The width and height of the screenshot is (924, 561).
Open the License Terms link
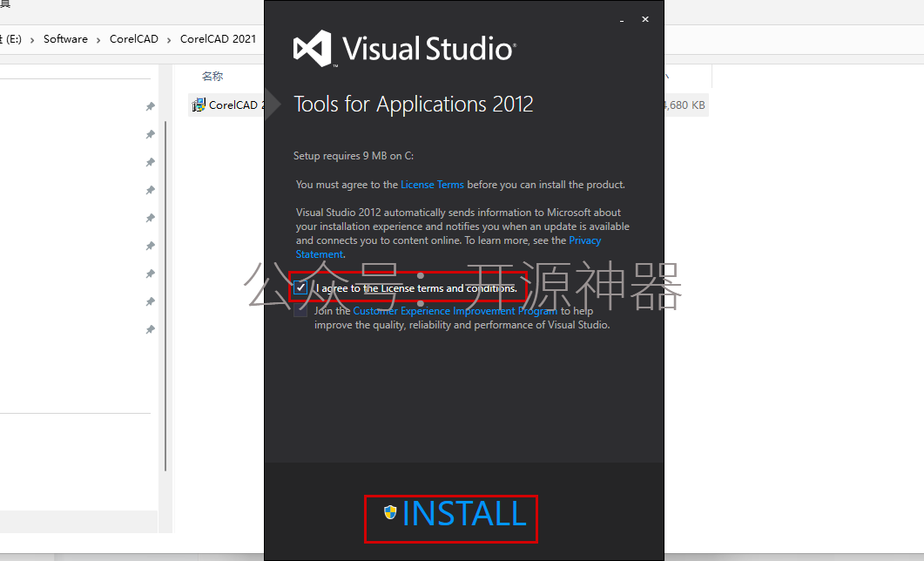click(432, 185)
